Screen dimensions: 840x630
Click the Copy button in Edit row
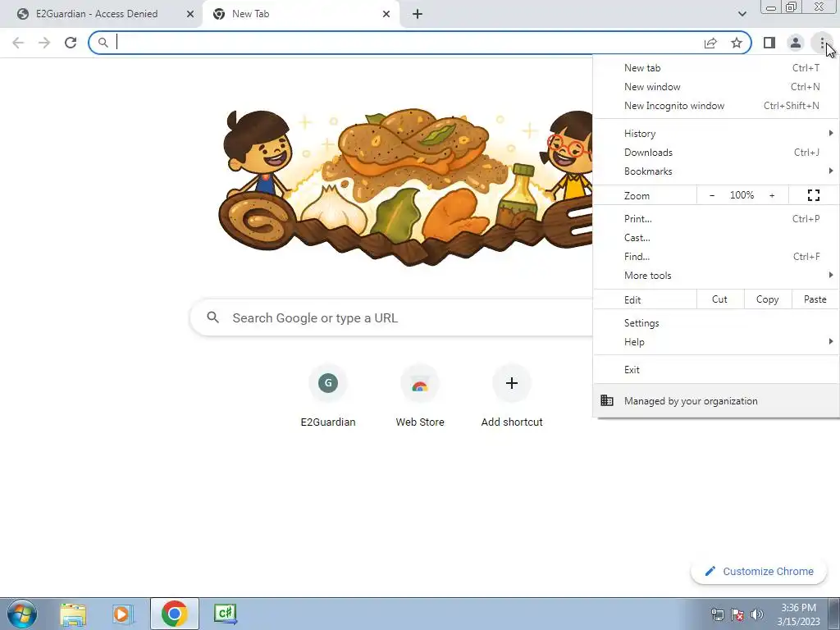point(768,299)
